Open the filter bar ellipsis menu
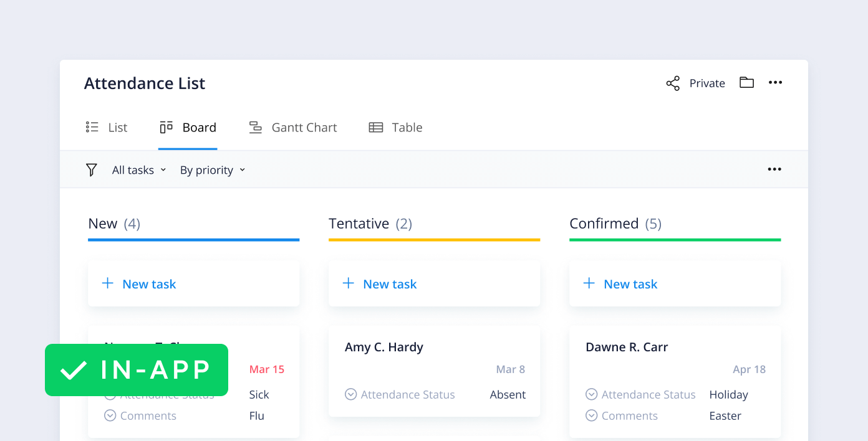Image resolution: width=868 pixels, height=441 pixels. (x=774, y=169)
